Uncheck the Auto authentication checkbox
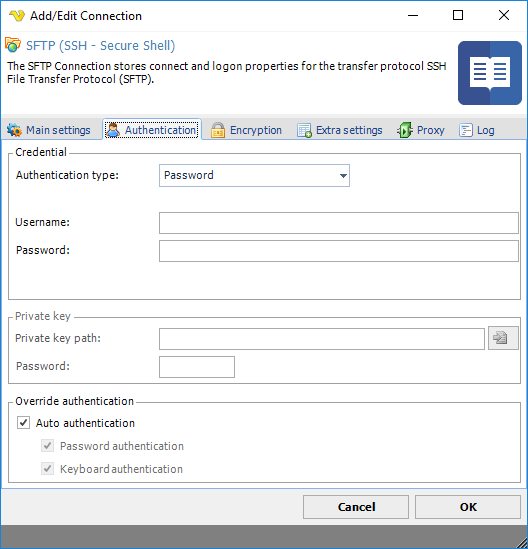 point(23,423)
